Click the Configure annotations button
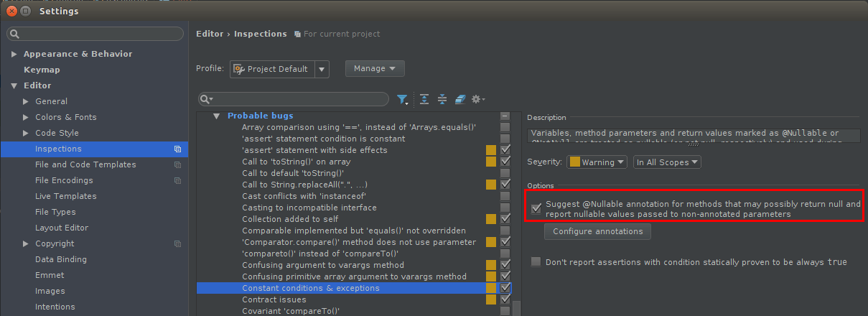This screenshot has width=868, height=316. point(597,231)
